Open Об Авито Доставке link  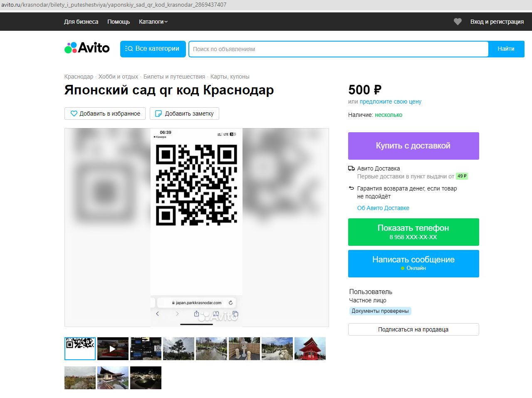[383, 208]
